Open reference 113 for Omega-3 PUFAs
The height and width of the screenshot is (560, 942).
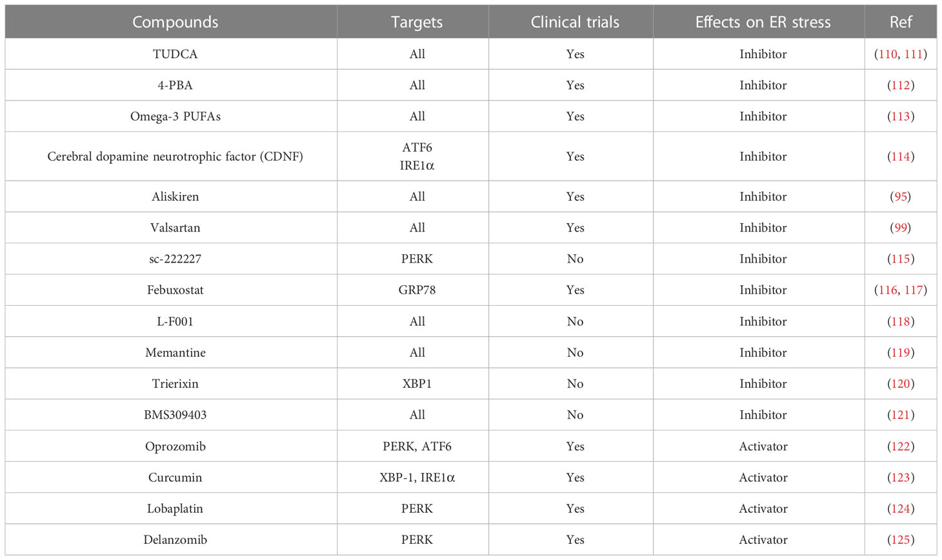coord(901,117)
